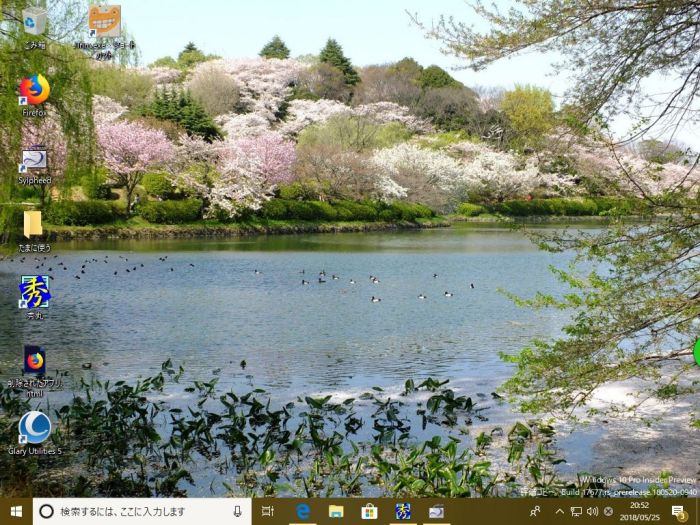Switch to 秀丸 editor in the taskbar
This screenshot has height=525, width=700.
point(402,511)
